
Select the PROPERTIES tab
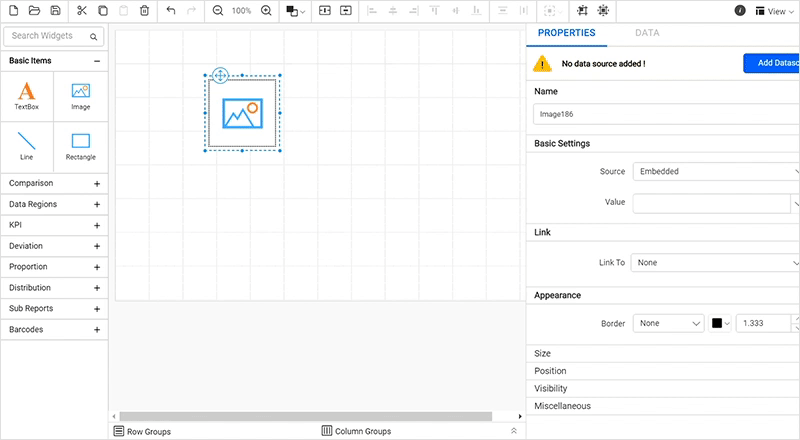click(x=566, y=33)
